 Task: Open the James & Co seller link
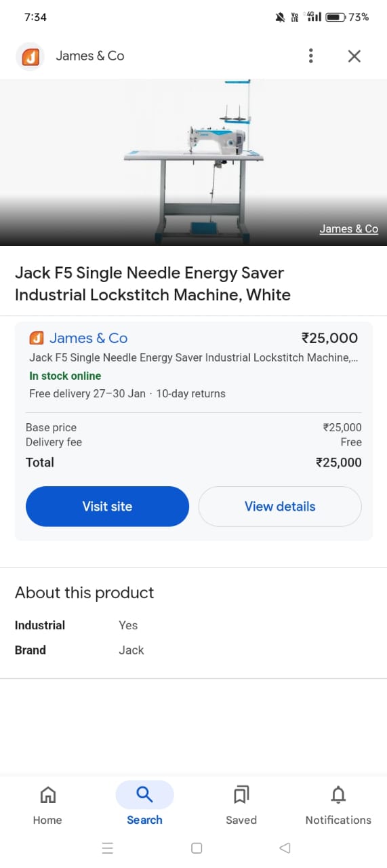click(x=89, y=338)
